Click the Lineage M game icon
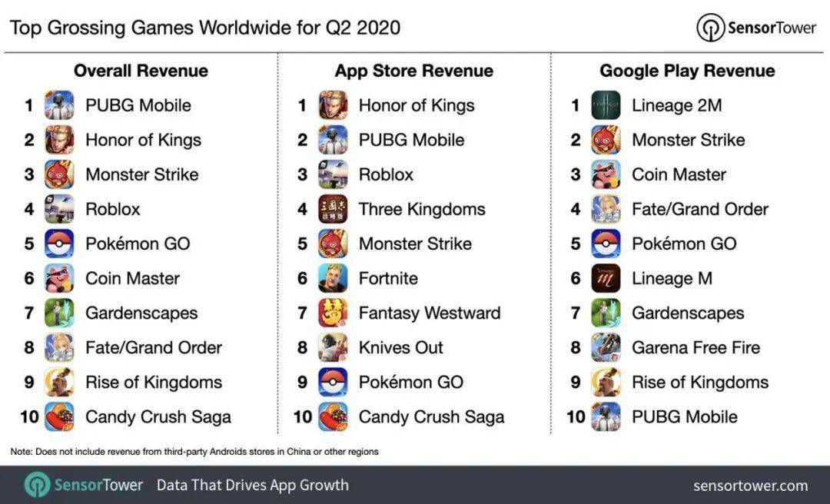The height and width of the screenshot is (504, 830). coord(606,278)
